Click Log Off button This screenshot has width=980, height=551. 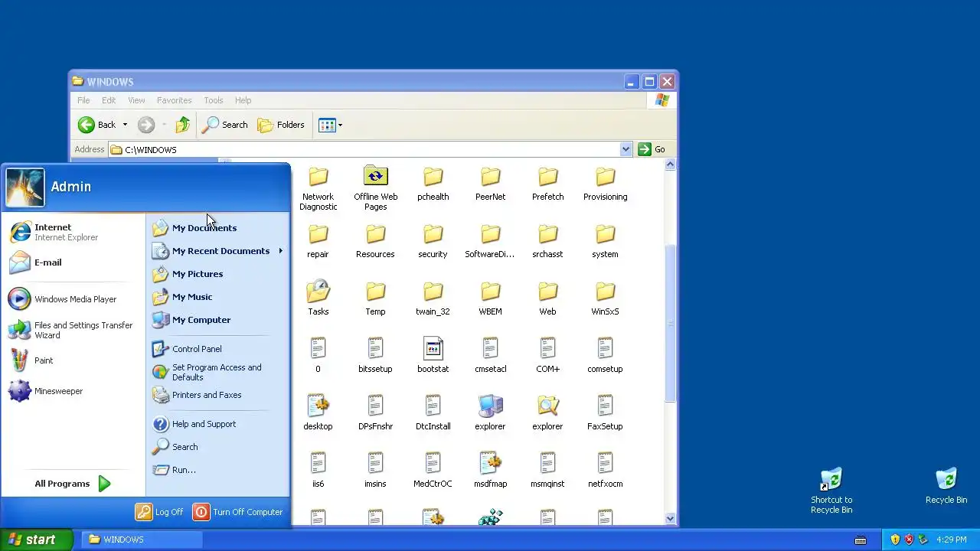(x=160, y=512)
